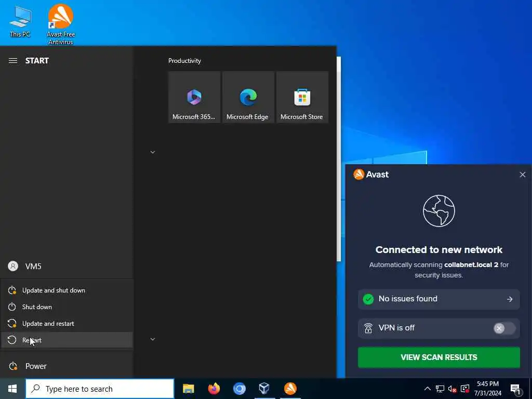Open Avast Free Antivirus desktop shortcut
Viewport: 532px width, 399px height.
point(60,24)
